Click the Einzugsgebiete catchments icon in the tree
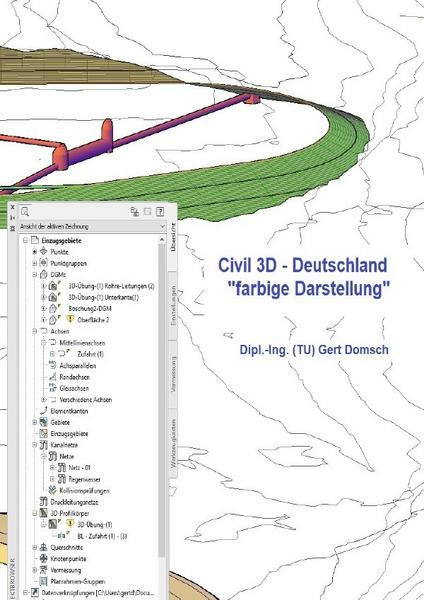The image size is (424, 600). pos(44,434)
